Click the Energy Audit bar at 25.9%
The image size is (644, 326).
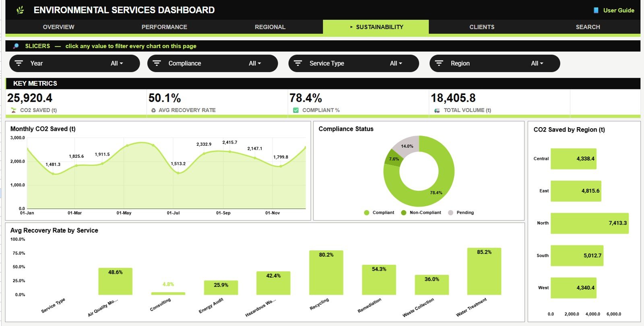[221, 288]
